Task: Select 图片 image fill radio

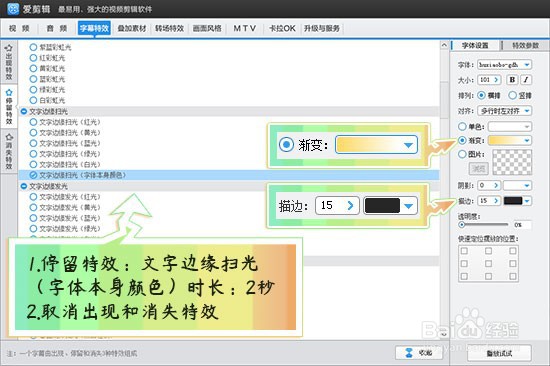Action: [462, 154]
